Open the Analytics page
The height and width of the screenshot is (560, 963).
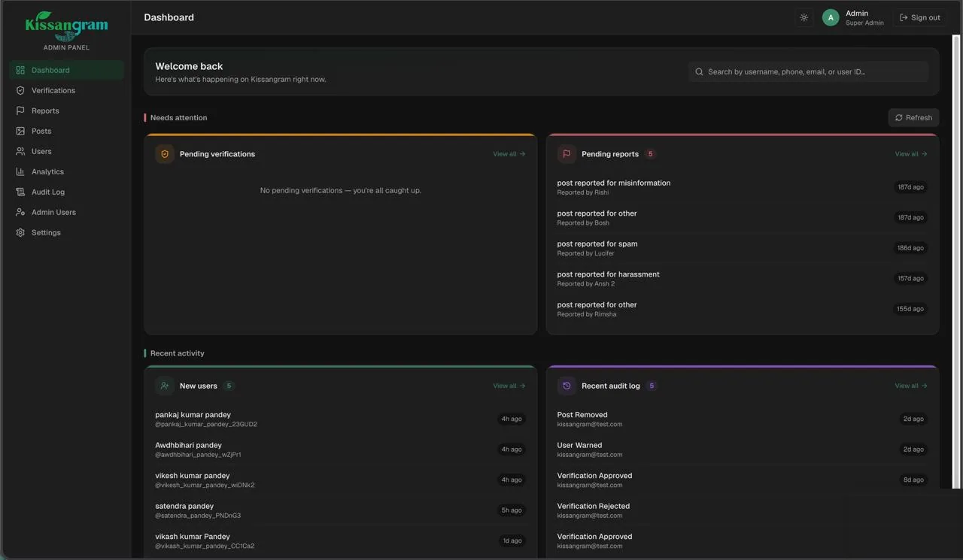pos(67,171)
